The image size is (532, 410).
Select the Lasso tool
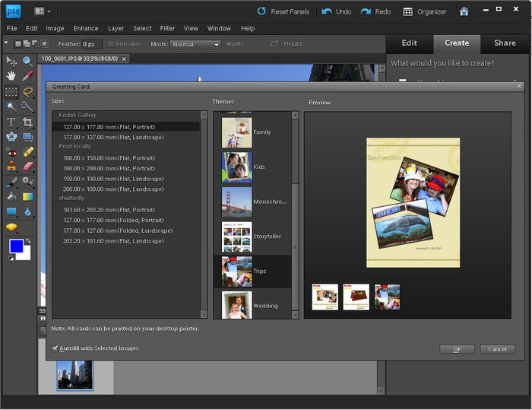[27, 91]
